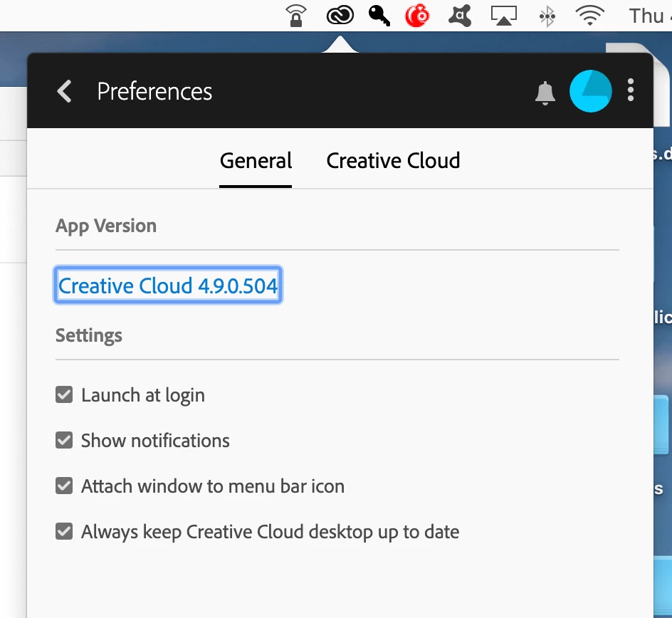Switch to the Creative Cloud tab
This screenshot has width=672, height=618.
pos(393,161)
